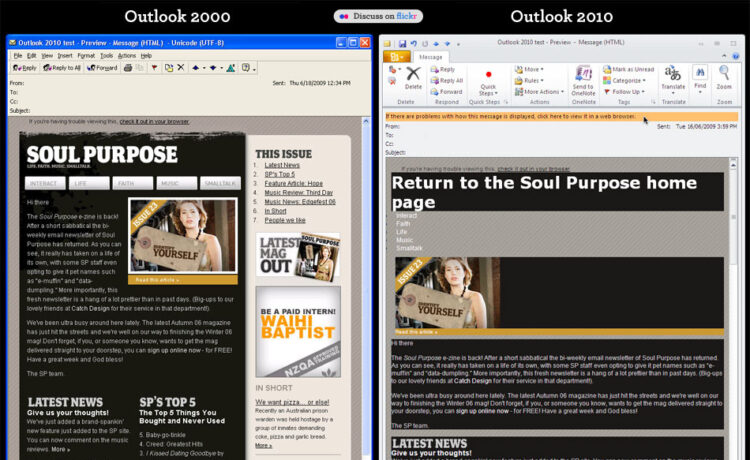Screen dimensions: 750x460
Task: Click Reply in Outlook 2000 toolbar
Action: (x=25, y=68)
